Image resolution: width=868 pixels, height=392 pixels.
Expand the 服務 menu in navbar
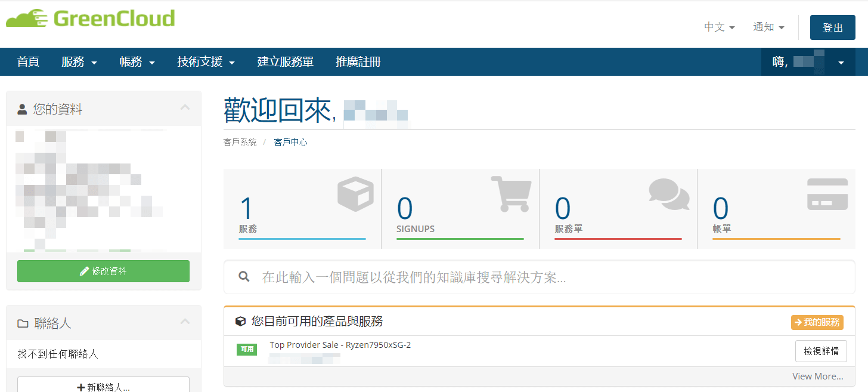tap(79, 61)
